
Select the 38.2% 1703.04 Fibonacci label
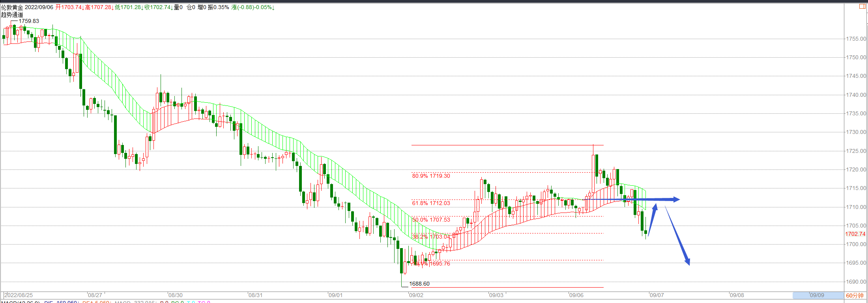[431, 237]
